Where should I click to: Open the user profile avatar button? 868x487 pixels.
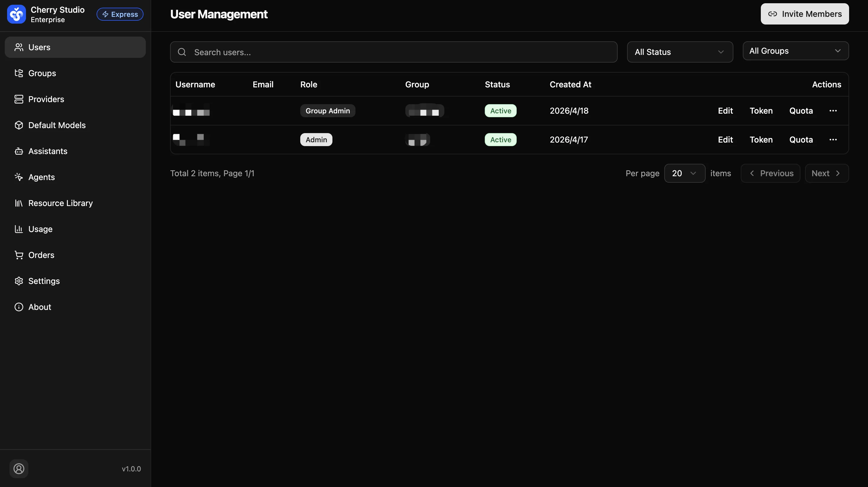(x=19, y=468)
